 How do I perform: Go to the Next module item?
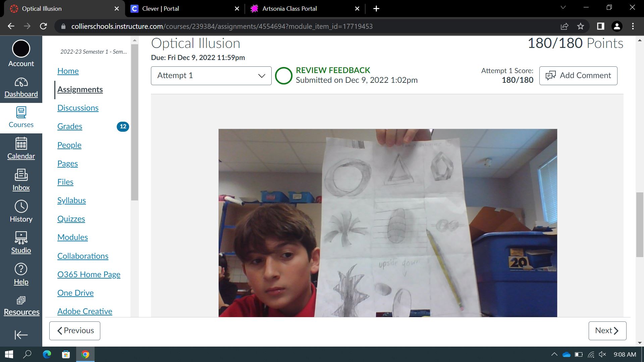coord(607,330)
